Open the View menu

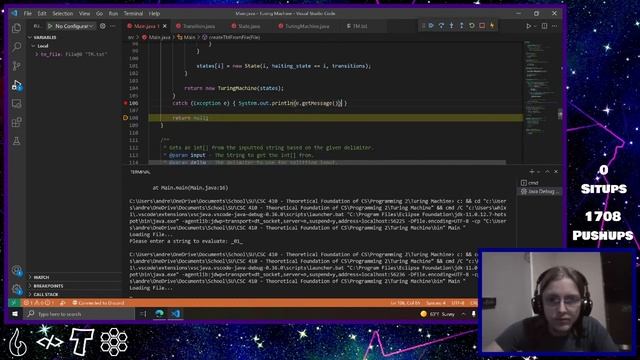point(84,13)
